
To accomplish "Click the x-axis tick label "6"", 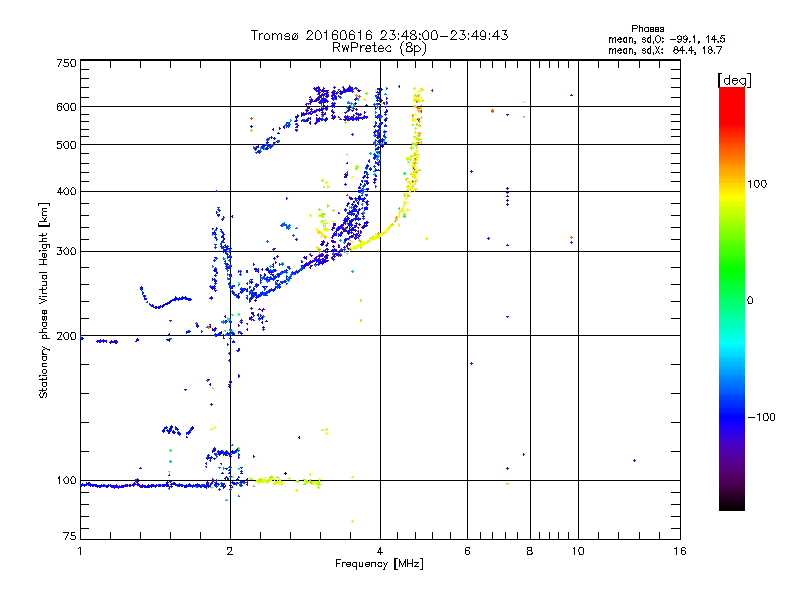I will [x=467, y=551].
